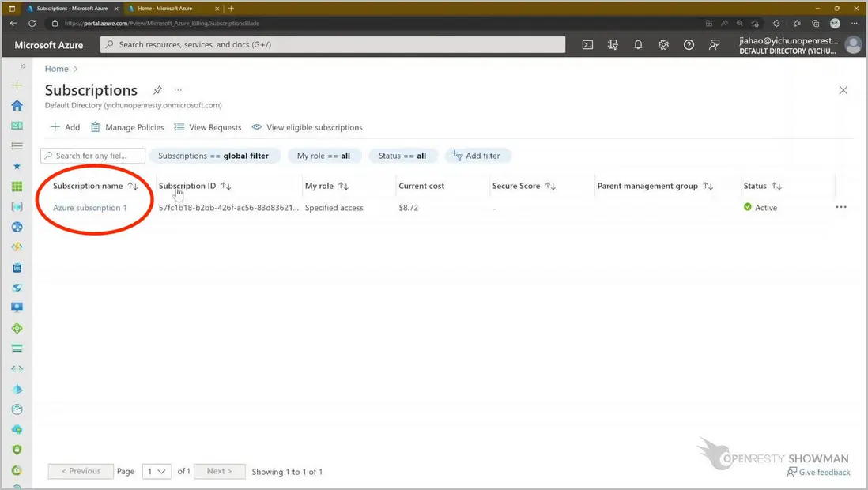Click the Azure global search box

coord(333,45)
